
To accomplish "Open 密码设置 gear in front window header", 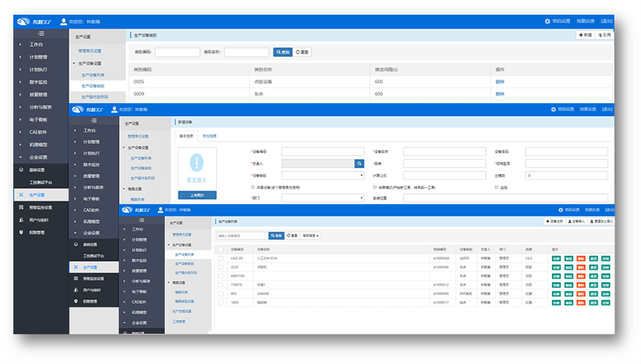I will pyautogui.click(x=561, y=209).
